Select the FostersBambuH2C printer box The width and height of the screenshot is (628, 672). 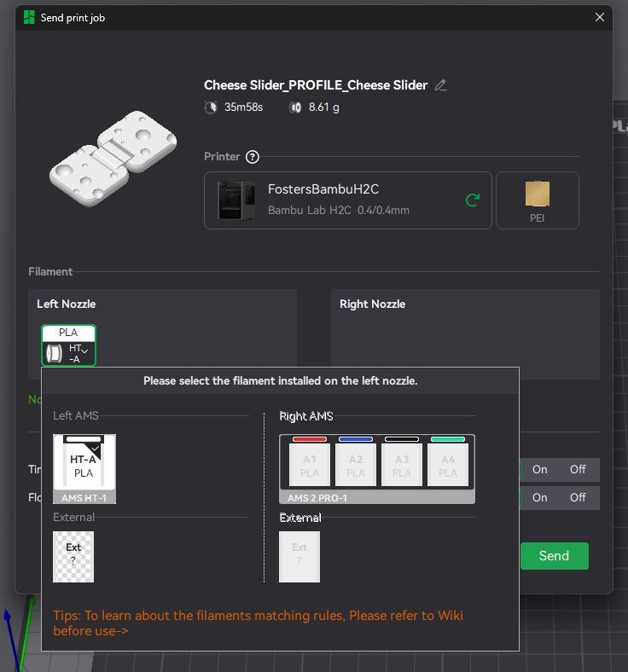(x=347, y=200)
